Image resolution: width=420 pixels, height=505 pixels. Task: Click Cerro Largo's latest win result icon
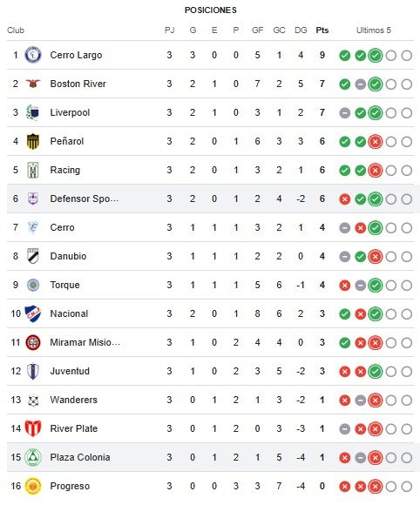(376, 56)
